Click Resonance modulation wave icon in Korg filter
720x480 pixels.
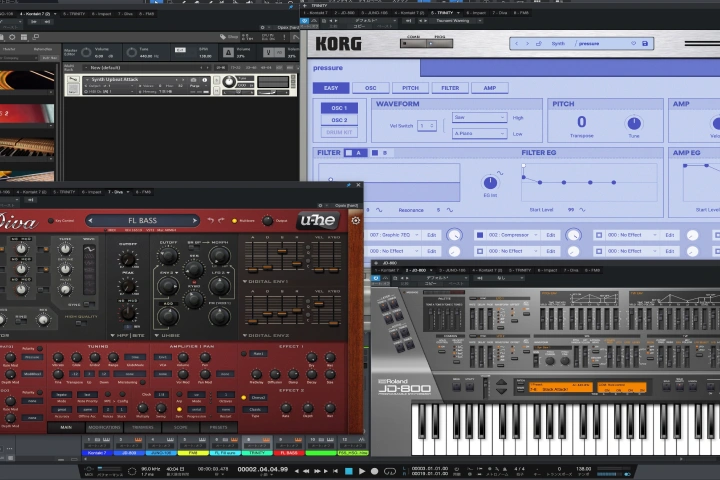450,210
